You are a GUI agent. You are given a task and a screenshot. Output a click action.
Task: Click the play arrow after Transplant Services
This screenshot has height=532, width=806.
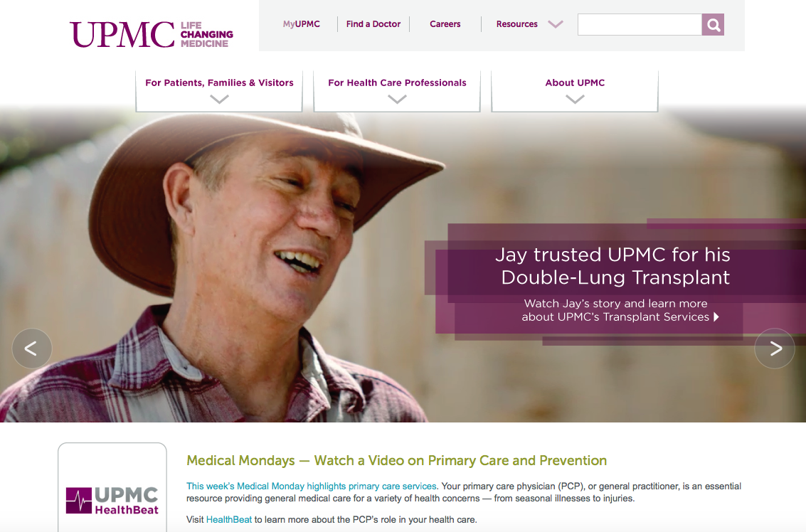point(716,316)
